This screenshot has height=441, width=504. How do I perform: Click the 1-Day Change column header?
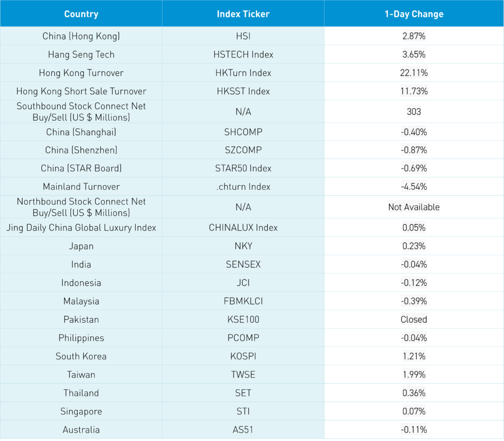(x=414, y=14)
